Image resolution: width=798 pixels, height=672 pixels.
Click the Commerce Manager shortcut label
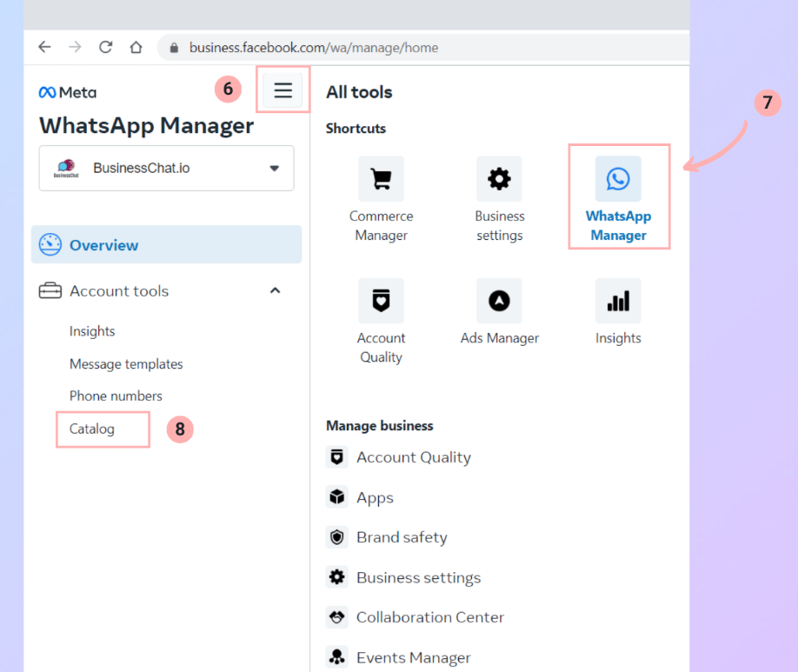pos(382,225)
